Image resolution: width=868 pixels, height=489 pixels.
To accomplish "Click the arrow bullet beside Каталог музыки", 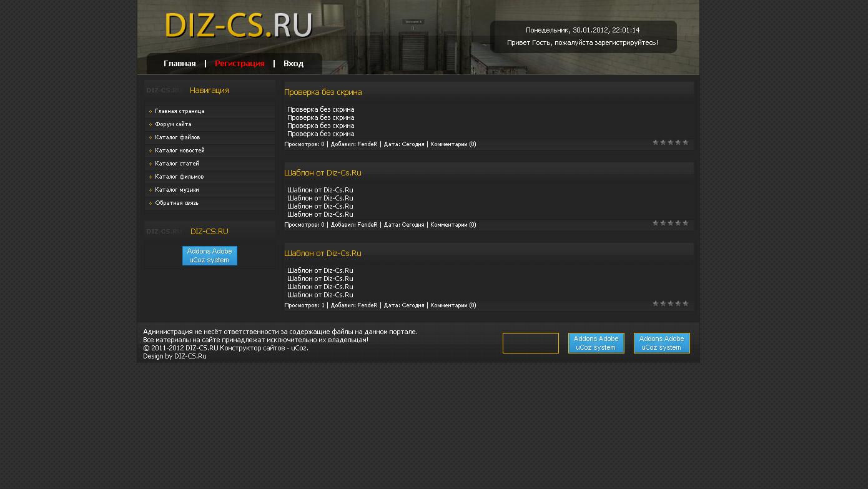I will tap(150, 190).
